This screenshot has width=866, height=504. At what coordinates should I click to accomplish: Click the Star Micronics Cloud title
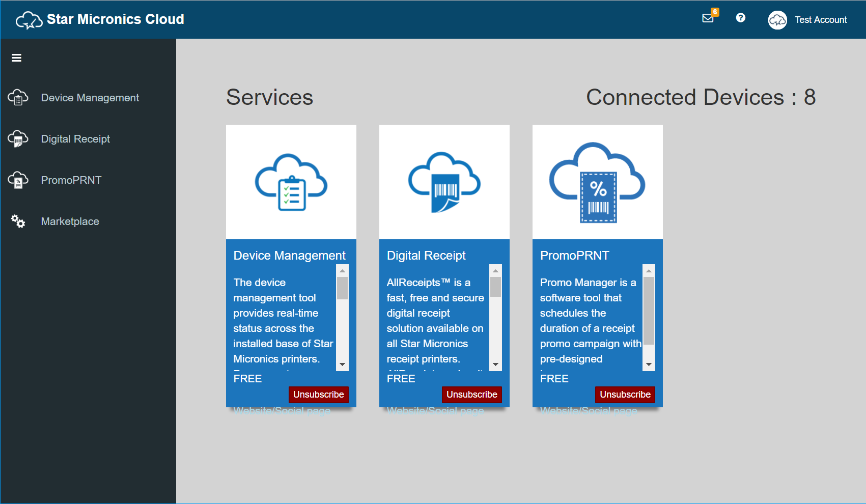[116, 19]
